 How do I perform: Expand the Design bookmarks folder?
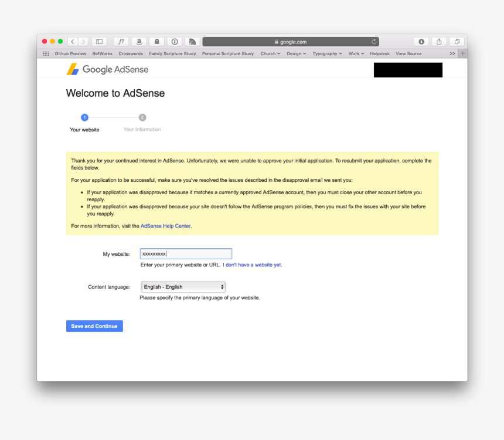point(296,53)
